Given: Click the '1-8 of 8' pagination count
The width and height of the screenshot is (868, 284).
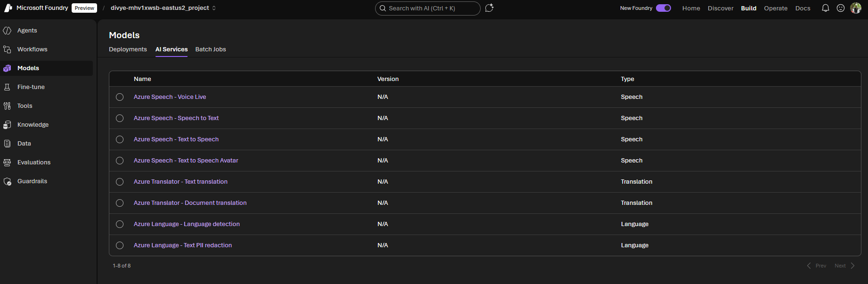Looking at the screenshot, I should [x=122, y=266].
